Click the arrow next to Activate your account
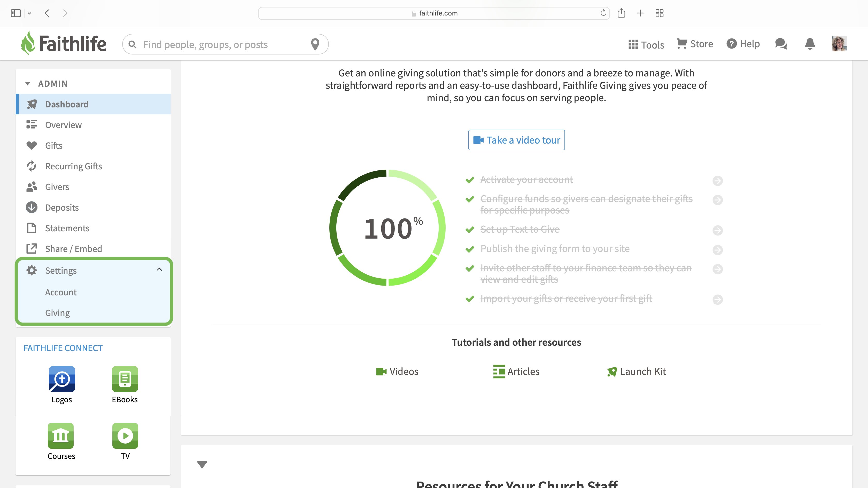868x488 pixels. (x=717, y=180)
